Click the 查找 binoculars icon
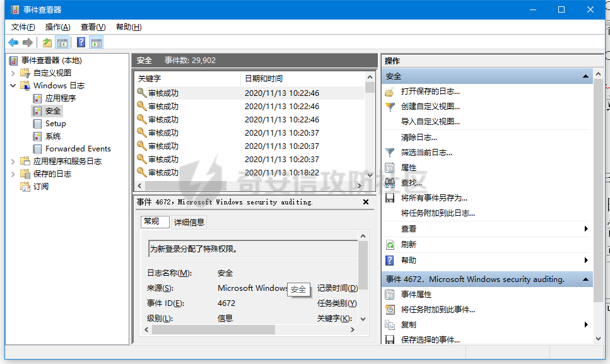This screenshot has width=610, height=364. pyautogui.click(x=390, y=183)
